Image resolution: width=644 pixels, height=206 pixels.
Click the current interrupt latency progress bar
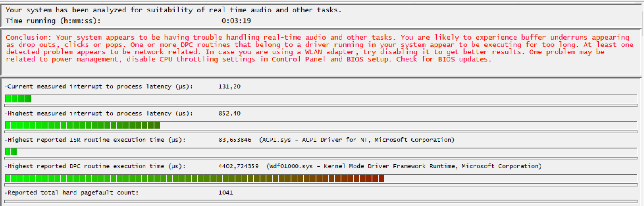tap(321, 99)
